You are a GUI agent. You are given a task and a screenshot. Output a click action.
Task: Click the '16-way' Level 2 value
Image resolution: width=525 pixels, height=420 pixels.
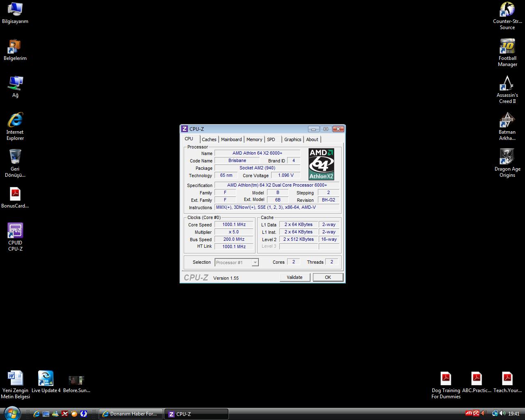click(329, 239)
